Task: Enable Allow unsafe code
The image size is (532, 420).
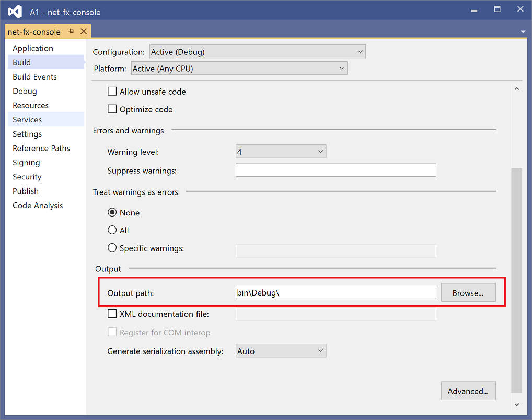Action: point(112,91)
